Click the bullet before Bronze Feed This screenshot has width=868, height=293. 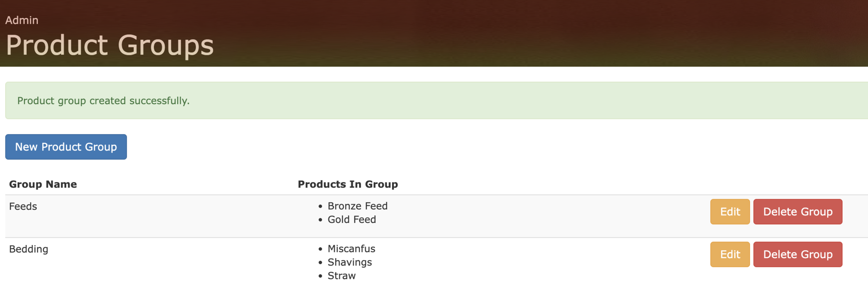point(320,206)
